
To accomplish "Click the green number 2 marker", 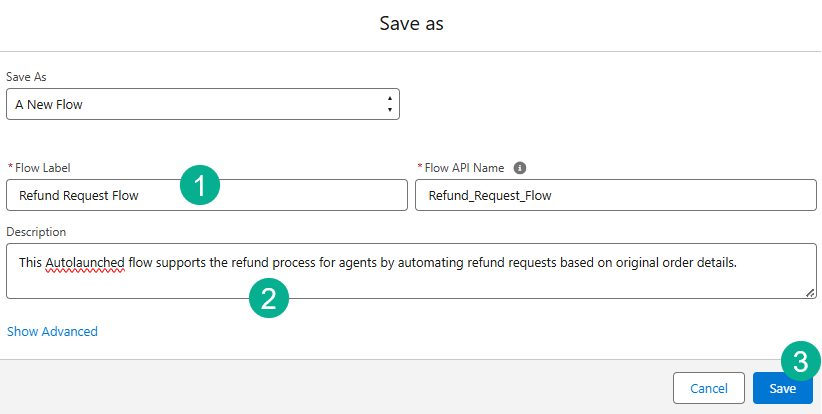I will point(268,299).
